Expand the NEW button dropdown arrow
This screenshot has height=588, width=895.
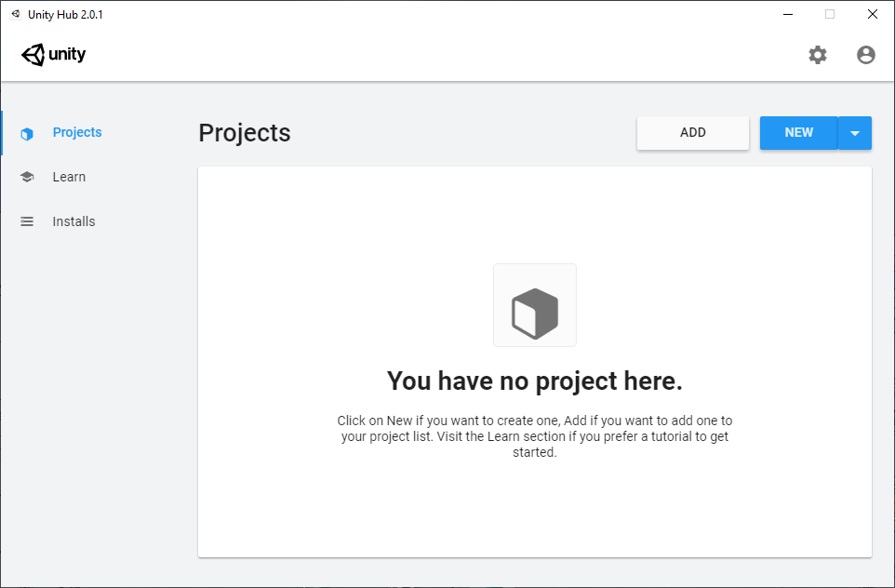(854, 133)
